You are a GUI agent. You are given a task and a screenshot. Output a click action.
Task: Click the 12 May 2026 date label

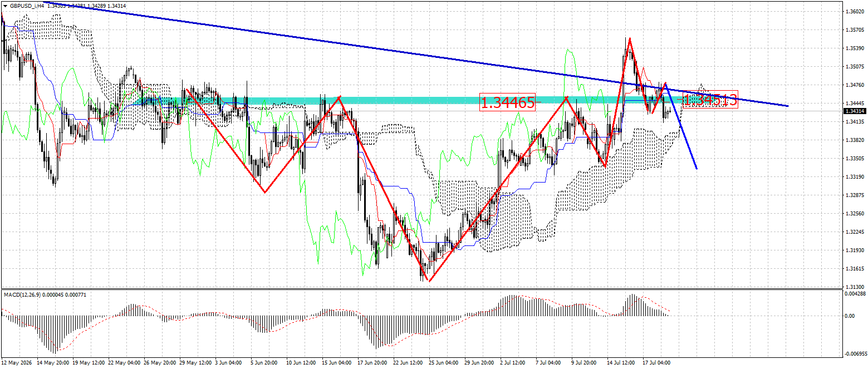(16, 362)
